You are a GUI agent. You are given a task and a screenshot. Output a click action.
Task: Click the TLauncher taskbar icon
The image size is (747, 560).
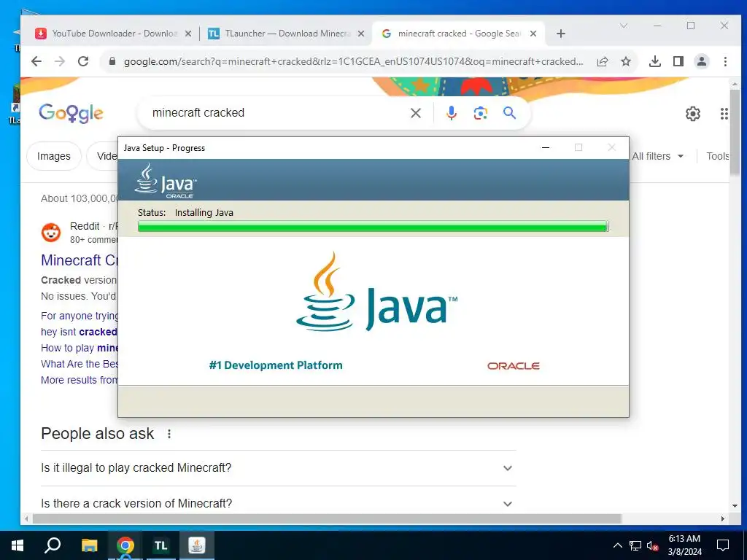(161, 545)
